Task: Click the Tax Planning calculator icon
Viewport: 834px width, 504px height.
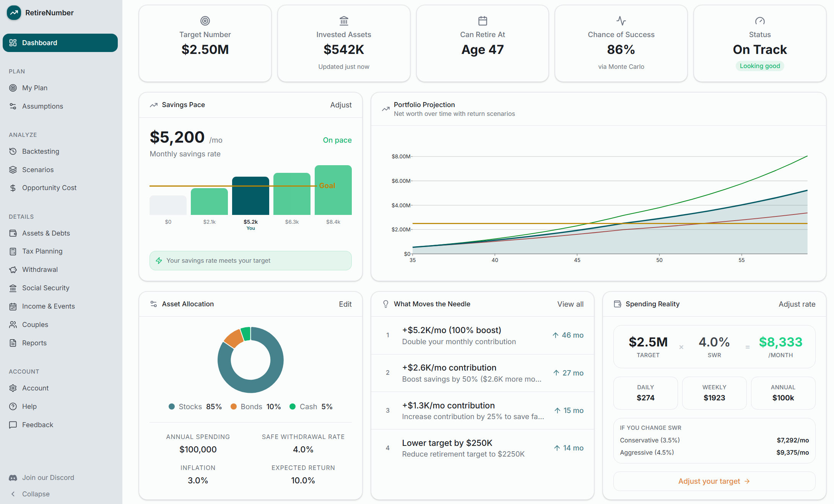Action: point(13,251)
